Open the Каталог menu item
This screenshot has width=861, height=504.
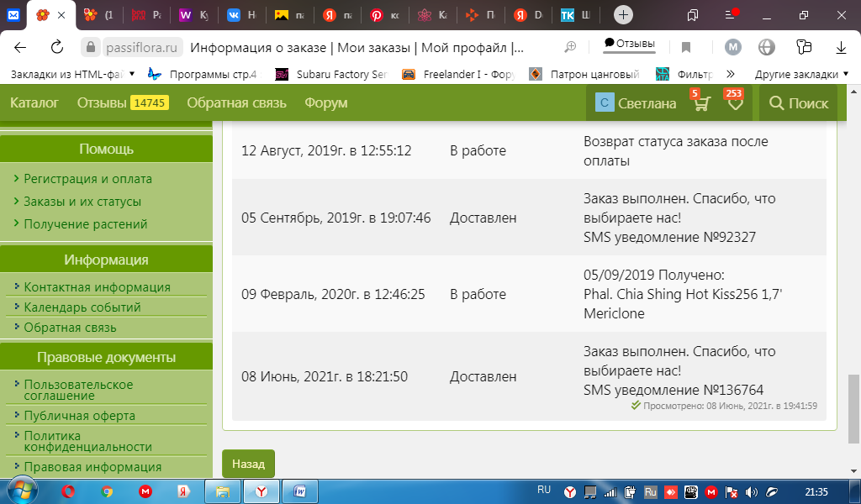pos(34,103)
